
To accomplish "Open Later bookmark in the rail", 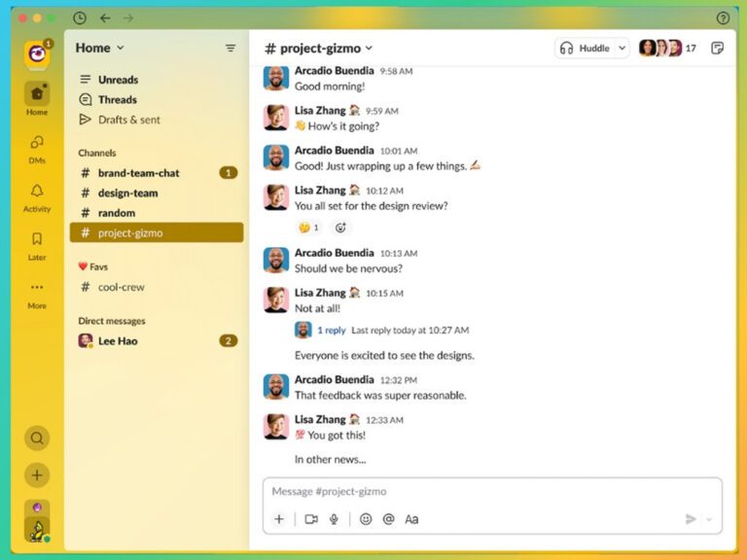I will [x=37, y=247].
